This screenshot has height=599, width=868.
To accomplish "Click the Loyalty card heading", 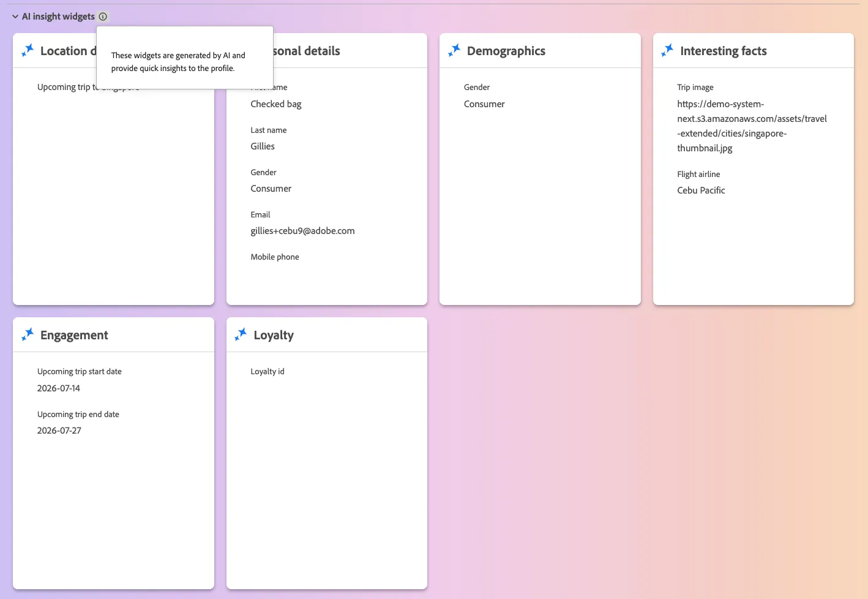I will [274, 335].
